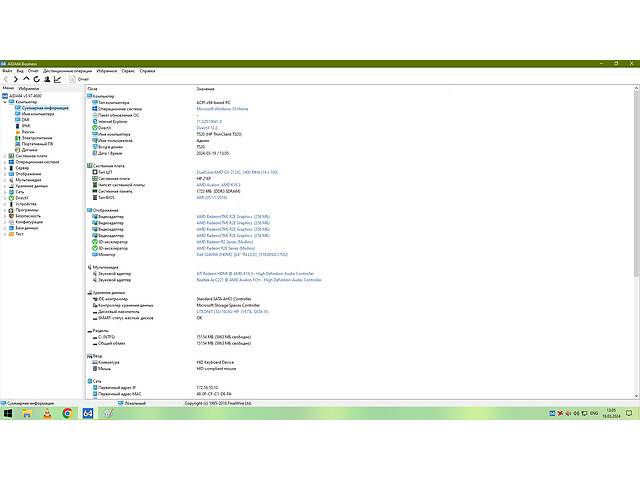Viewport: 640px width, 480px height.
Task: Click the line-chart toolbar icon
Action: click(58, 79)
